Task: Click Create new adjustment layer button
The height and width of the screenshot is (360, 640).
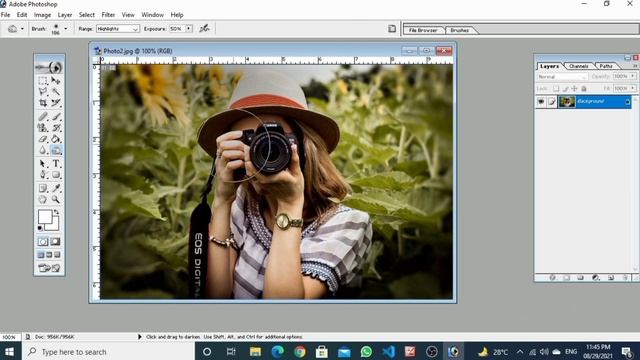Action: pyautogui.click(x=596, y=278)
